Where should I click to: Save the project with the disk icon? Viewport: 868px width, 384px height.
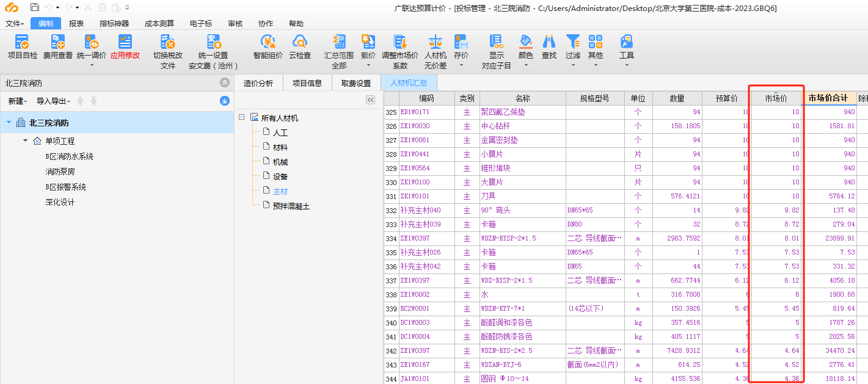coord(34,7)
